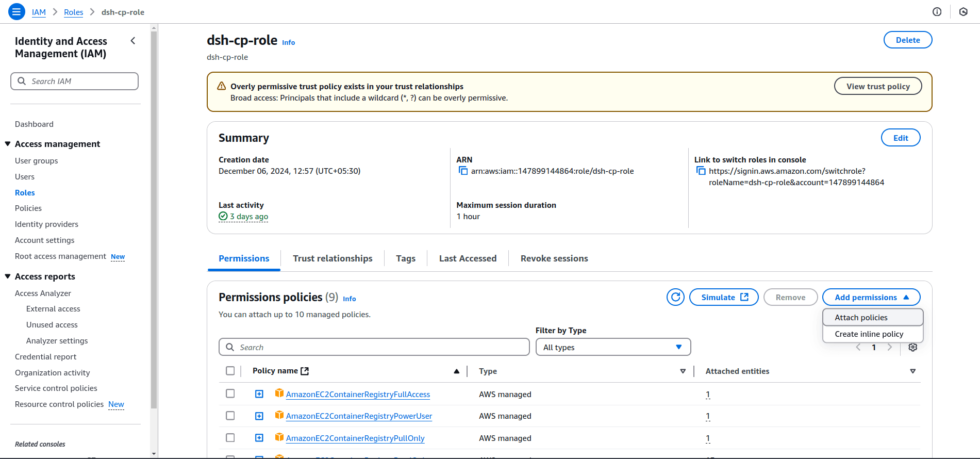Open User groups in sidebar

point(36,160)
